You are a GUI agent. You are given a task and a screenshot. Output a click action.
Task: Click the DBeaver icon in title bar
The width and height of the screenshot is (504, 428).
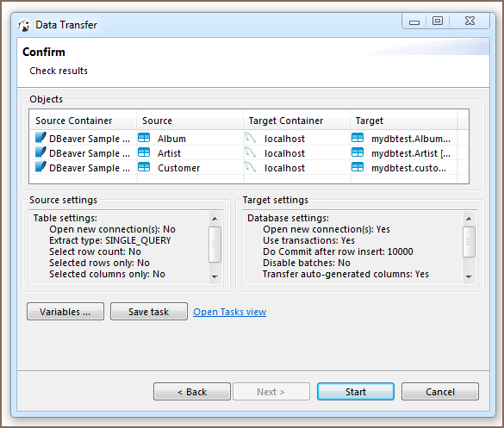tap(24, 25)
